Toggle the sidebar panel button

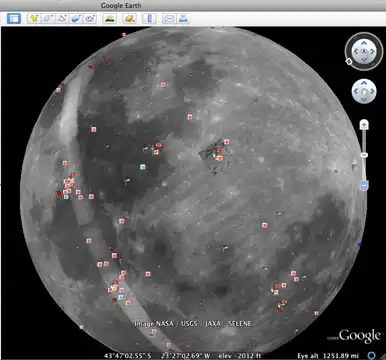tap(14, 18)
